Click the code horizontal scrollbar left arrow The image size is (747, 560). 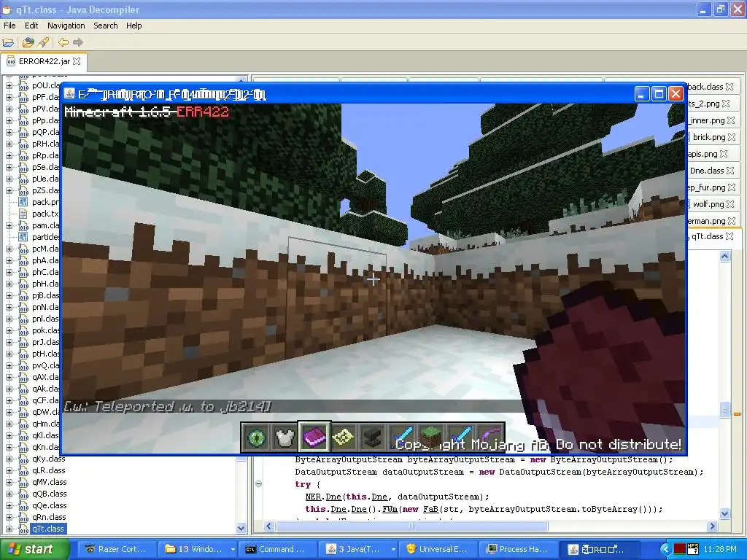point(268,526)
